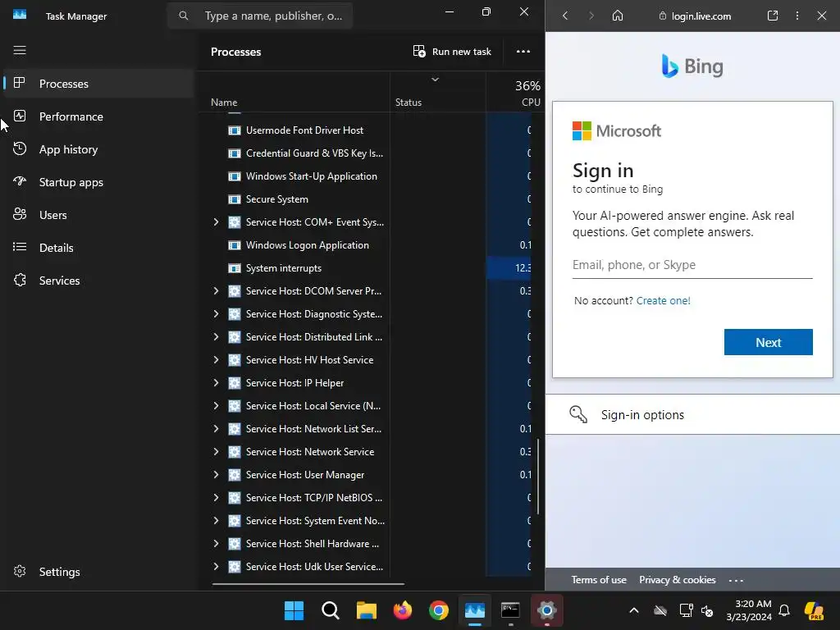Launch Google Chrome from the taskbar
The height and width of the screenshot is (630, 840).
click(x=439, y=610)
